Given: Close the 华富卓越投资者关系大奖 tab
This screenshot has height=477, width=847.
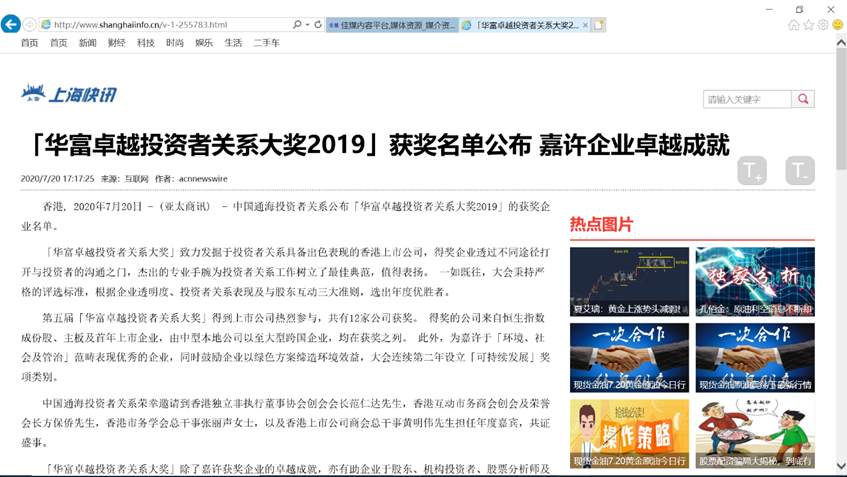Looking at the screenshot, I should [585, 25].
